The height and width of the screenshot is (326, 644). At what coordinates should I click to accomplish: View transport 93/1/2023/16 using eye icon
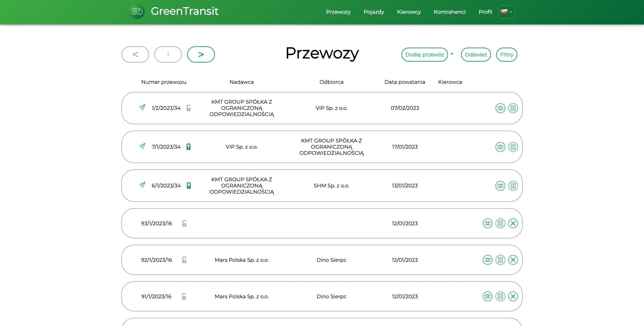(487, 223)
